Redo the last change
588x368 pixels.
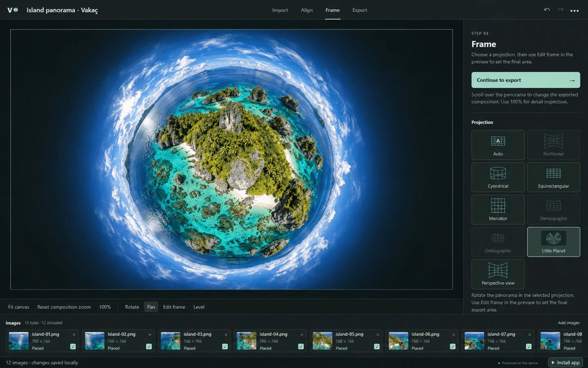click(x=560, y=10)
